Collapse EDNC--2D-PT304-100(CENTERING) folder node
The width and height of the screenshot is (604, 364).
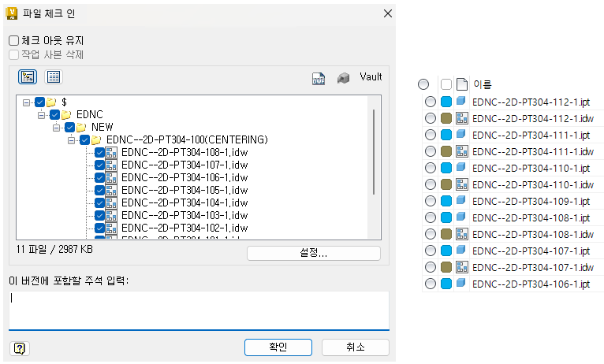pos(71,139)
